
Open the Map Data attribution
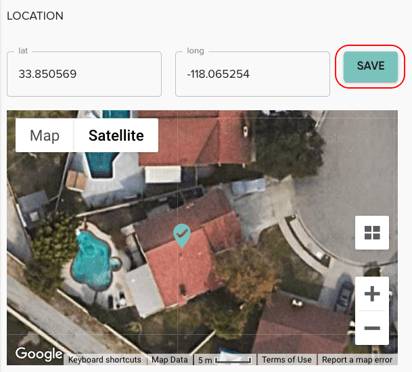pos(169,360)
